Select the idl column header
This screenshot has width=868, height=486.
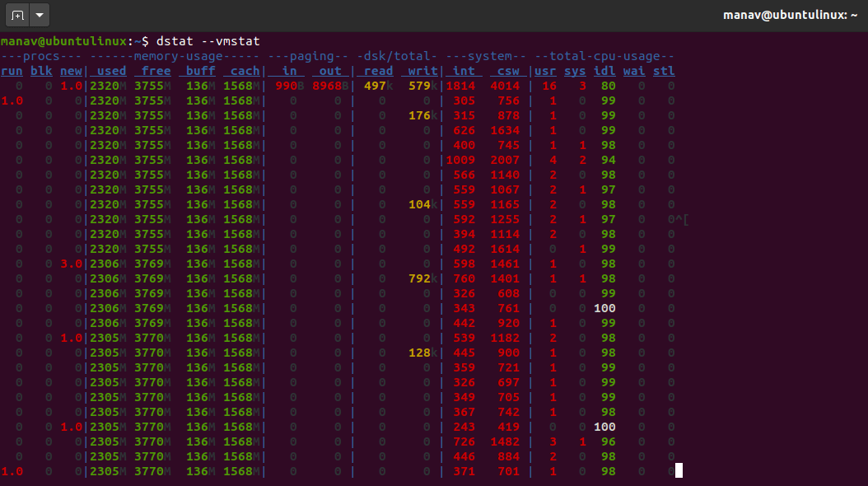pos(604,71)
